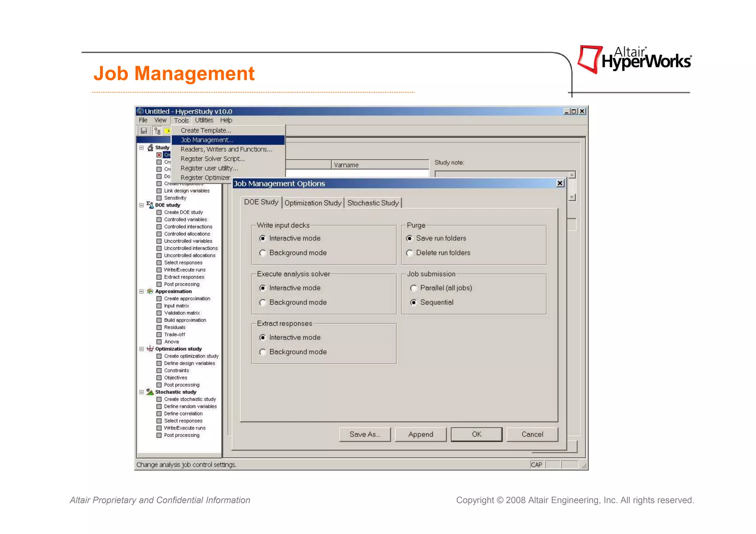Screen dimensions: 756x534
Task: Click status box beside Create approximation
Action: 159,299
